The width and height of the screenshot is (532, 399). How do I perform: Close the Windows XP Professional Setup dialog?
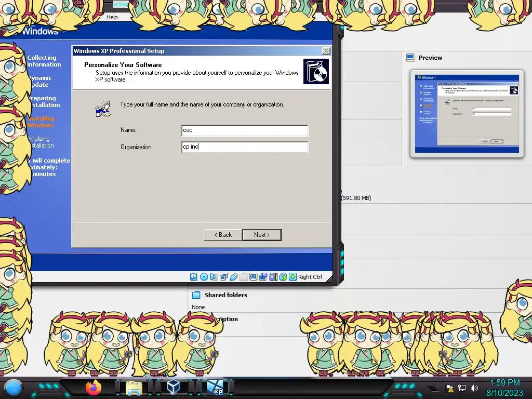point(326,51)
